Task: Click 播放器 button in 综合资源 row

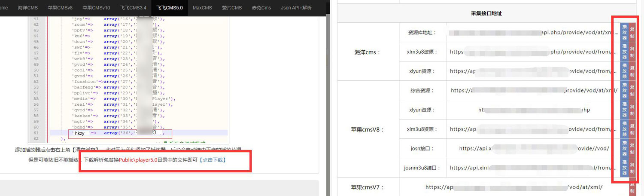Action: (624, 90)
